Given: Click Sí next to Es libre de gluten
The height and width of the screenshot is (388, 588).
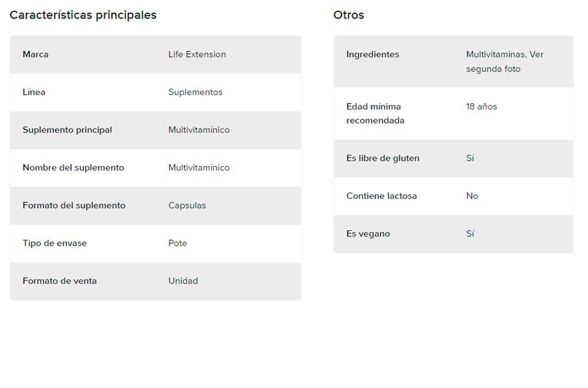Looking at the screenshot, I should [470, 158].
